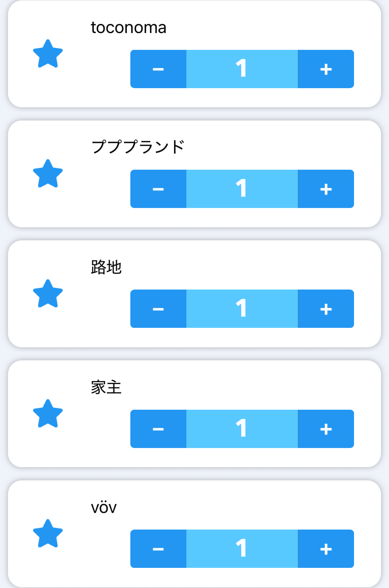
Task: Increment the vöv counter
Action: [326, 549]
